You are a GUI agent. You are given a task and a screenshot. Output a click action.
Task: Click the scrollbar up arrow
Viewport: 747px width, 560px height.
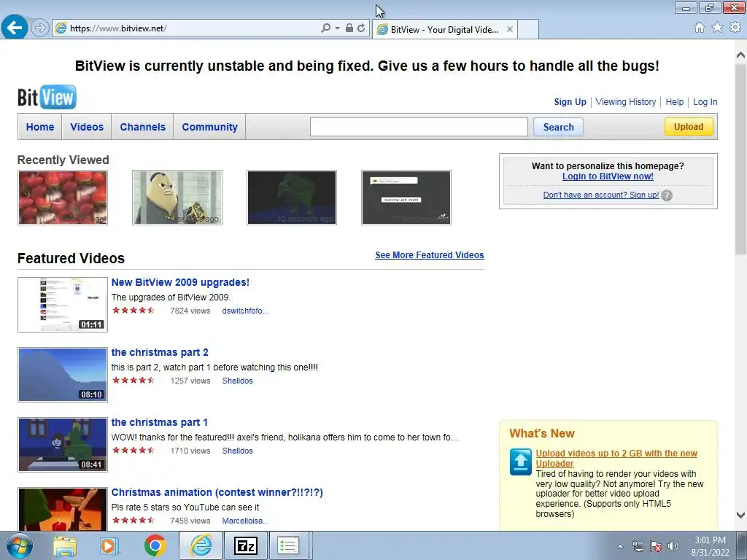pyautogui.click(x=740, y=55)
